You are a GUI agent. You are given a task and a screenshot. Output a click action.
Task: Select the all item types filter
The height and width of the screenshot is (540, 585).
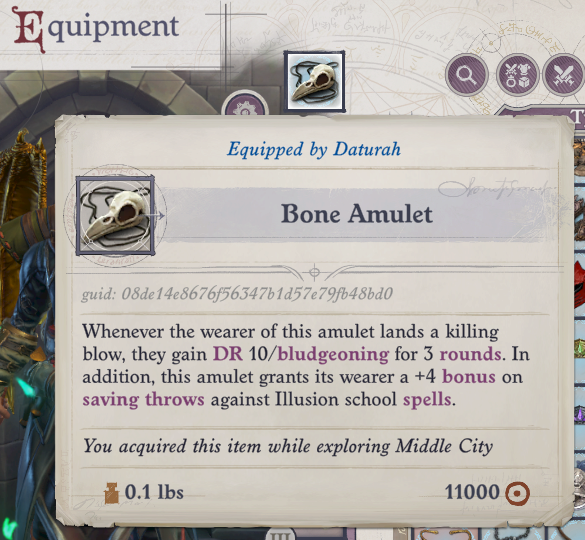point(517,75)
